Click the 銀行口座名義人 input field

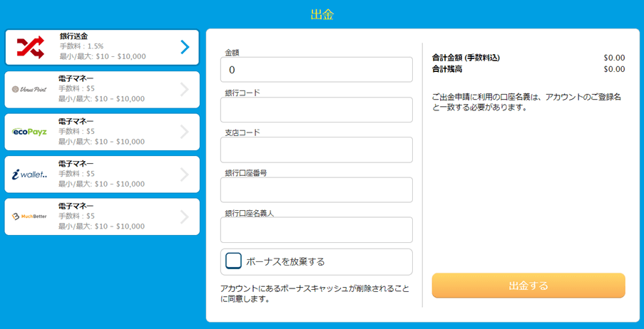316,230
